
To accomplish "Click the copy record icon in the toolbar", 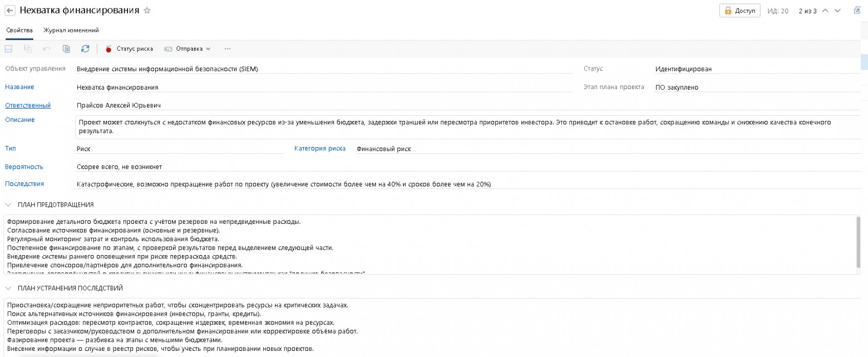I will click(x=66, y=49).
